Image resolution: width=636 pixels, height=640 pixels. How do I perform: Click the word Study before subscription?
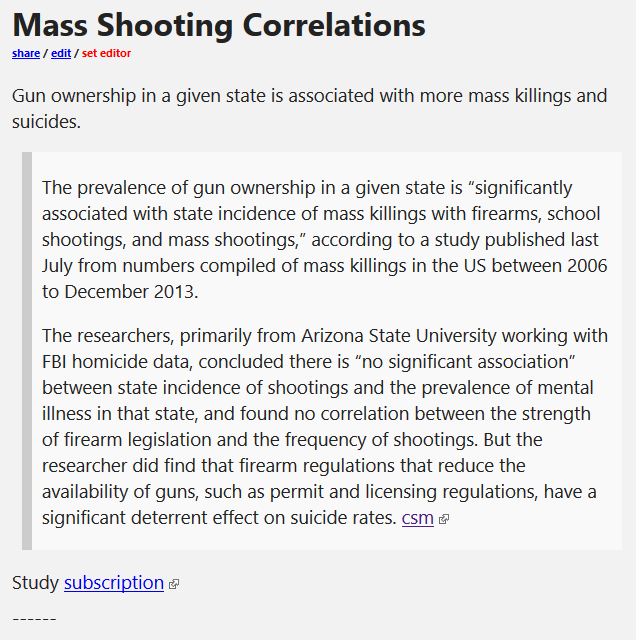tap(36, 582)
